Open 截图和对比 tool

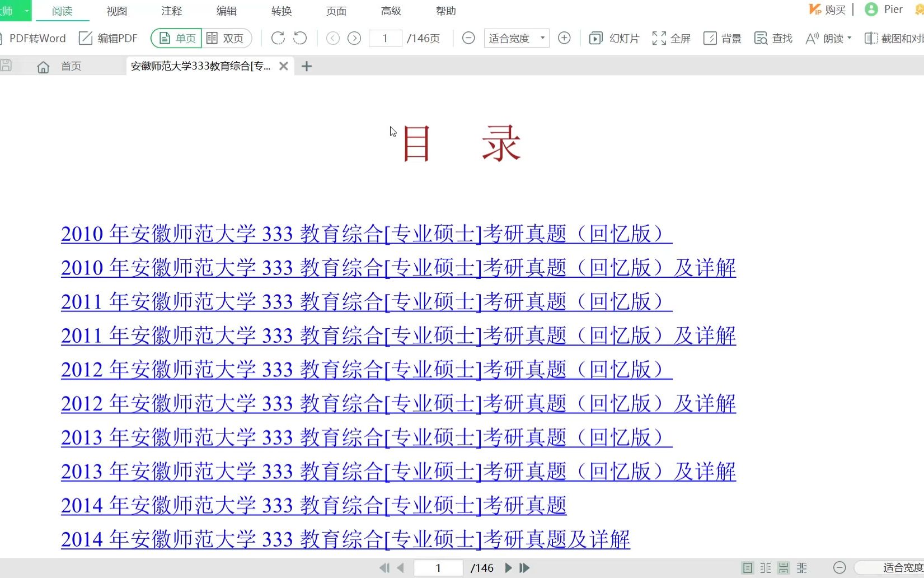[x=894, y=38]
